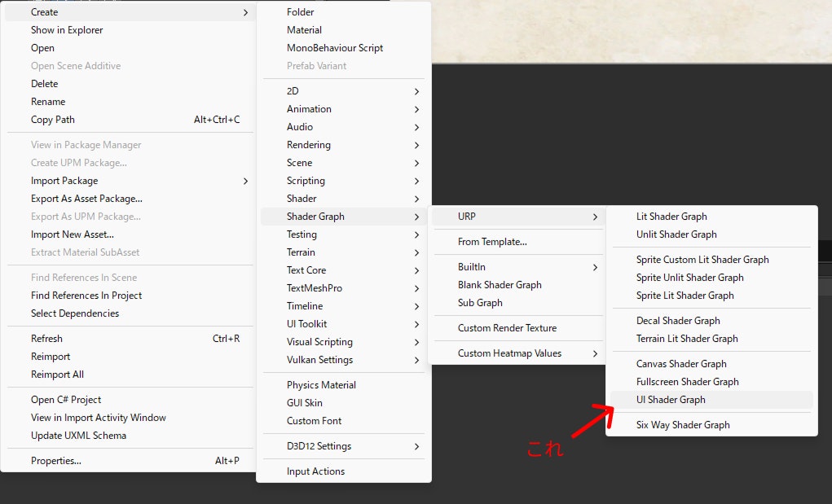Select Export As Asset Package...

point(129,199)
